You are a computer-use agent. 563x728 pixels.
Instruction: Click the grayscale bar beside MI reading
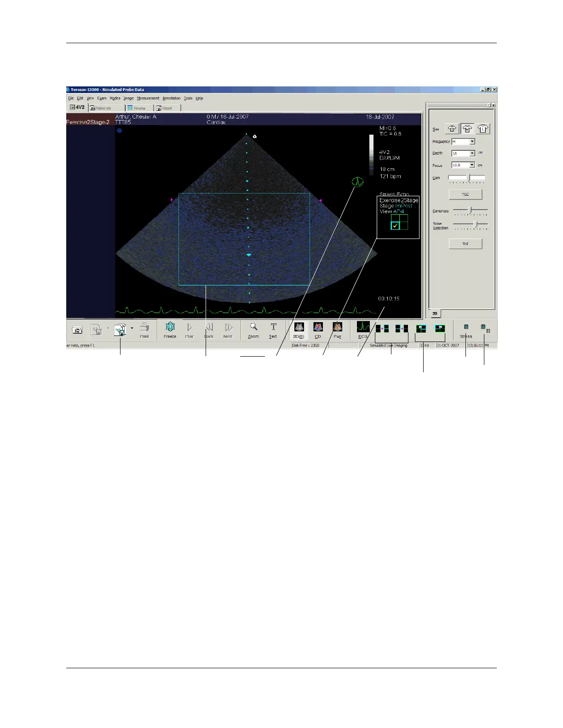372,154
